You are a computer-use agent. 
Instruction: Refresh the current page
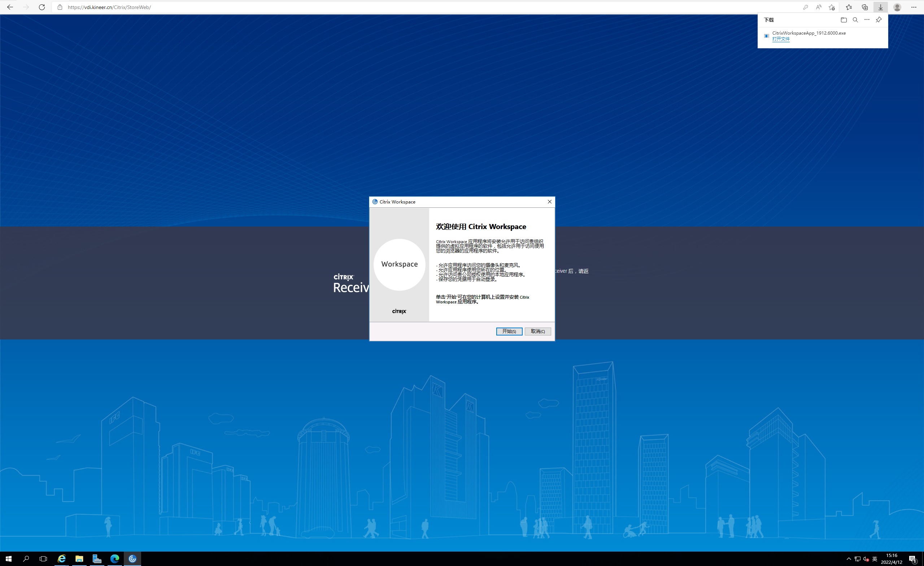click(x=42, y=7)
